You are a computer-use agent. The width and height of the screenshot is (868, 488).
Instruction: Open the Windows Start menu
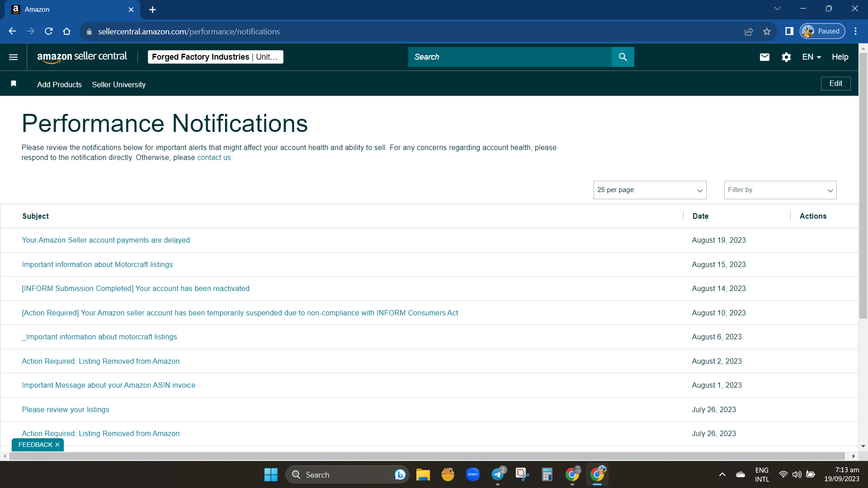pos(271,474)
